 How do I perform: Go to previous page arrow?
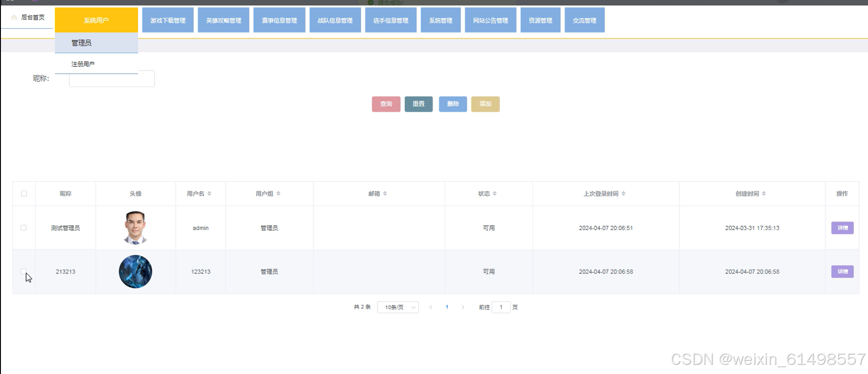pyautogui.click(x=431, y=307)
